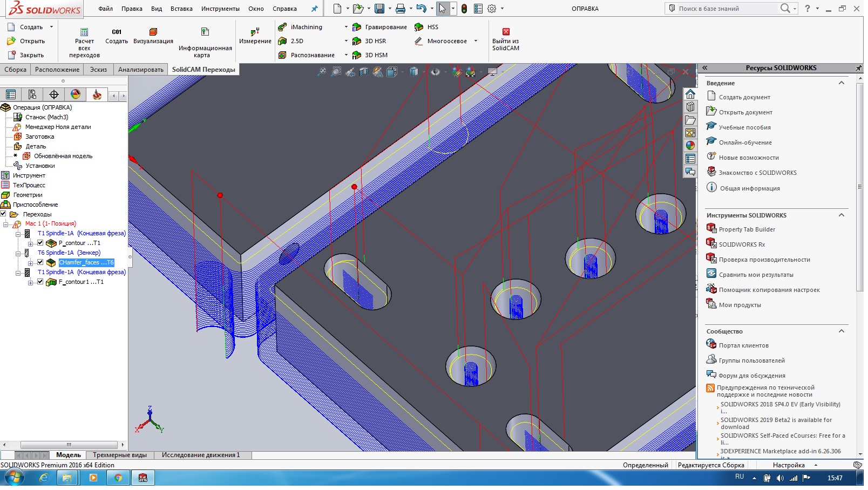Open the iMachining dropdown arrow
Viewport: 868px width, 490px height.
point(346,27)
